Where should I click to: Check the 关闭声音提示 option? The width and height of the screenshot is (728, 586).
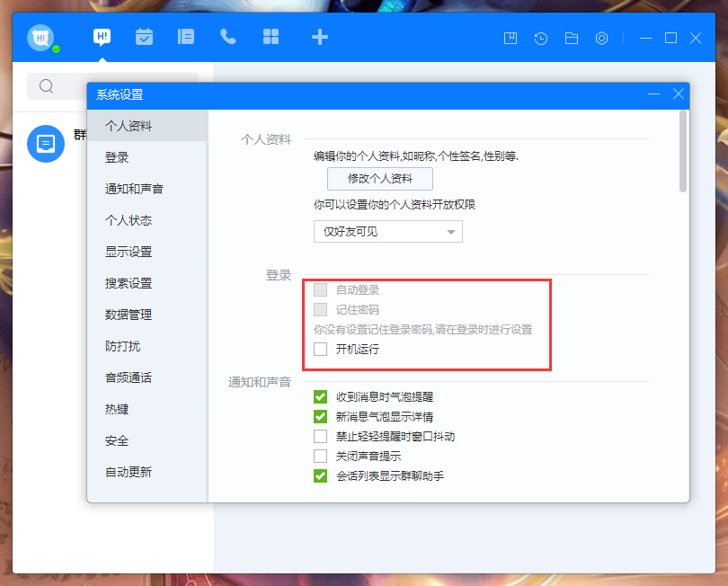pos(320,456)
